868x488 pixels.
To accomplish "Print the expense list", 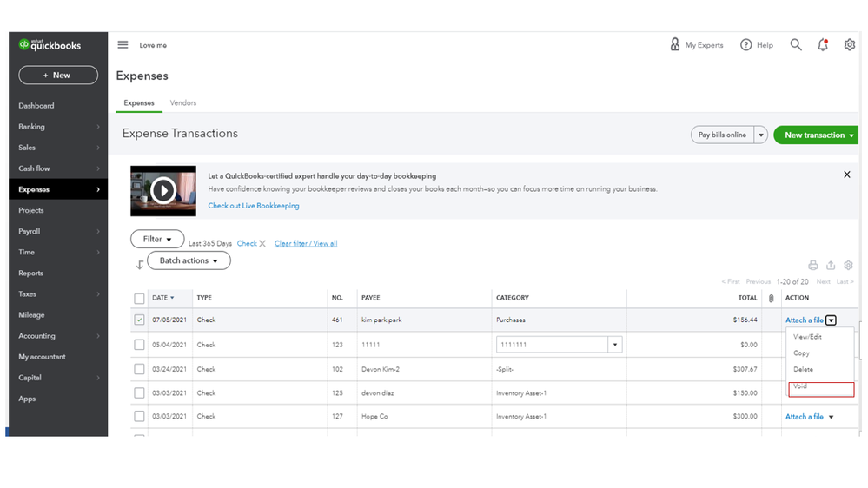I will coord(812,265).
